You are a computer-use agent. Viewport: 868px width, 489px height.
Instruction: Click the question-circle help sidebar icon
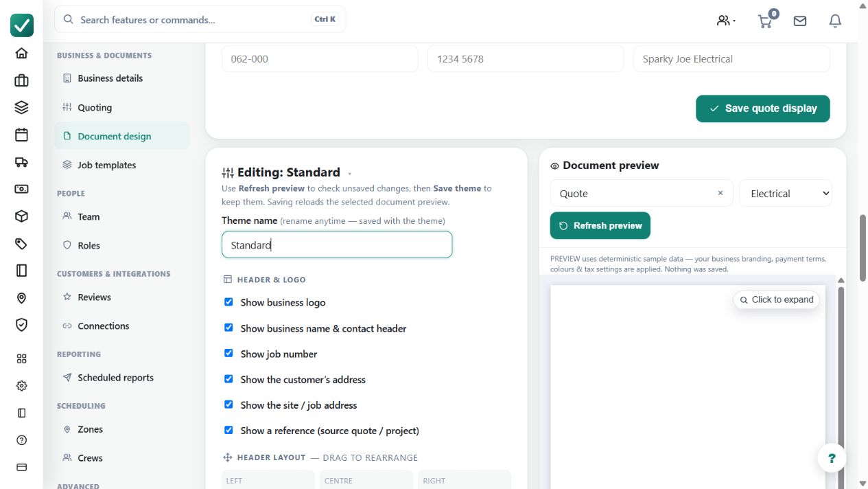[x=21, y=440]
